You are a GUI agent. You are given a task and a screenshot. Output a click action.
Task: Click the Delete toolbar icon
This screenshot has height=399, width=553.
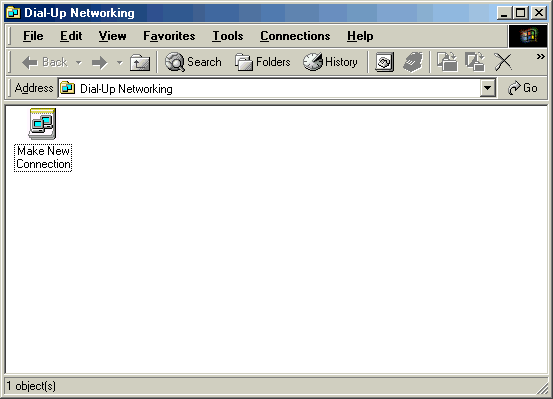pos(503,62)
